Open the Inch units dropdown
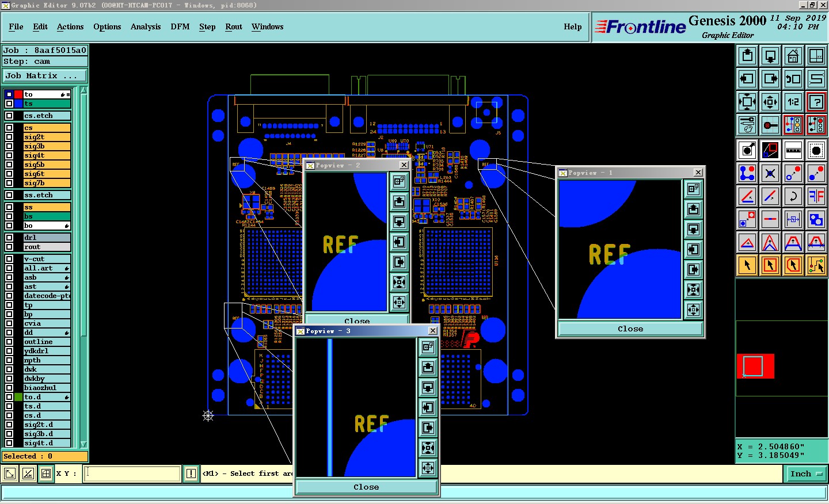 pyautogui.click(x=806, y=474)
